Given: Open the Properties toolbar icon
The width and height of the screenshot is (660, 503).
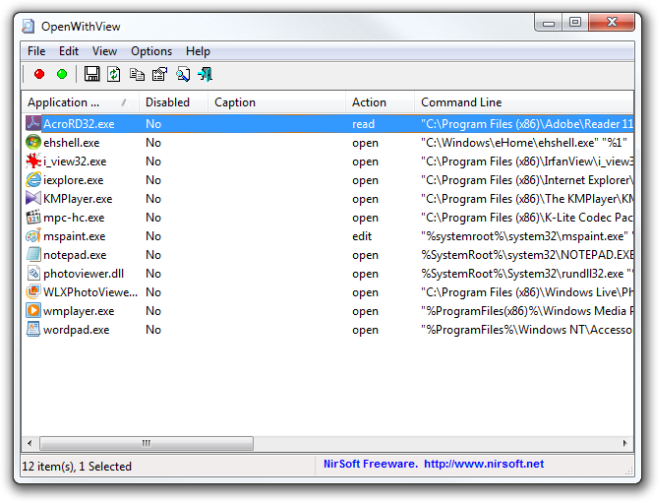Looking at the screenshot, I should coord(160,75).
